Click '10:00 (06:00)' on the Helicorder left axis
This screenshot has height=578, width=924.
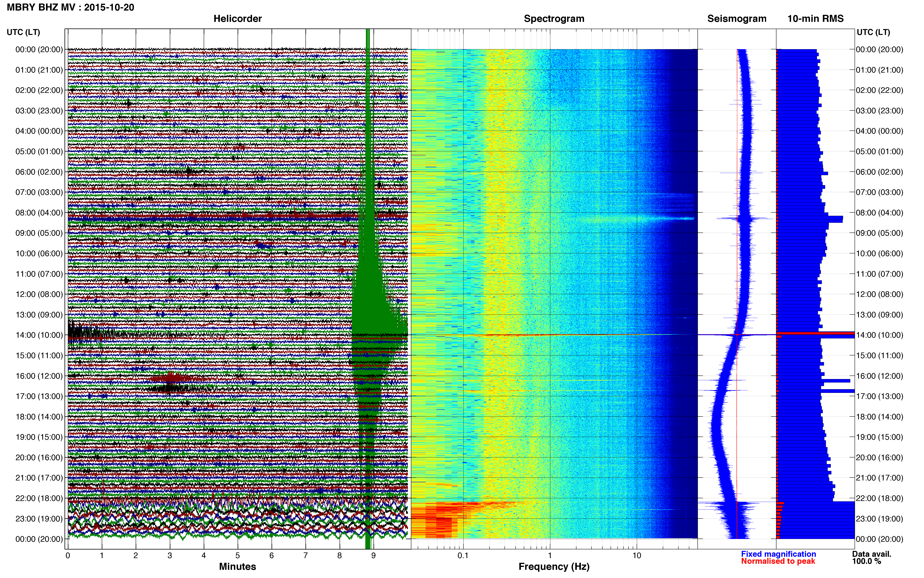point(39,253)
